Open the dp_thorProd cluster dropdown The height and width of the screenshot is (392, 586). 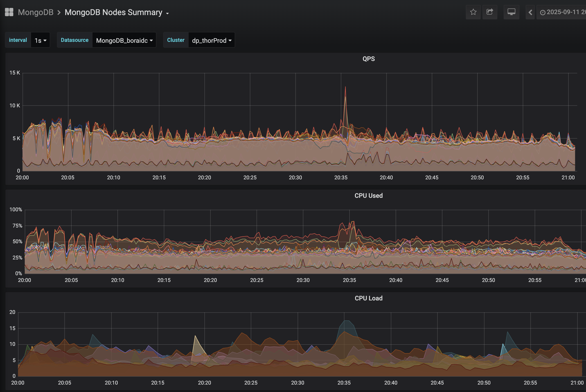211,40
